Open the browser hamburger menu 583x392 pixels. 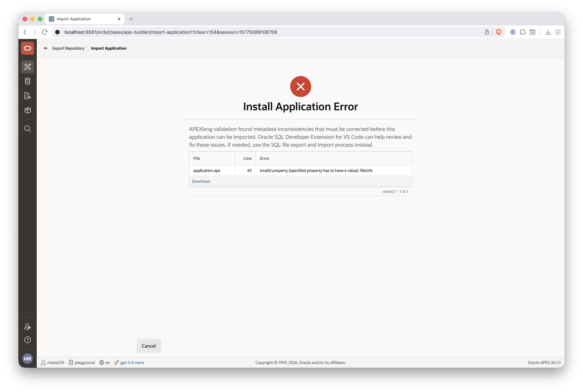pos(558,32)
